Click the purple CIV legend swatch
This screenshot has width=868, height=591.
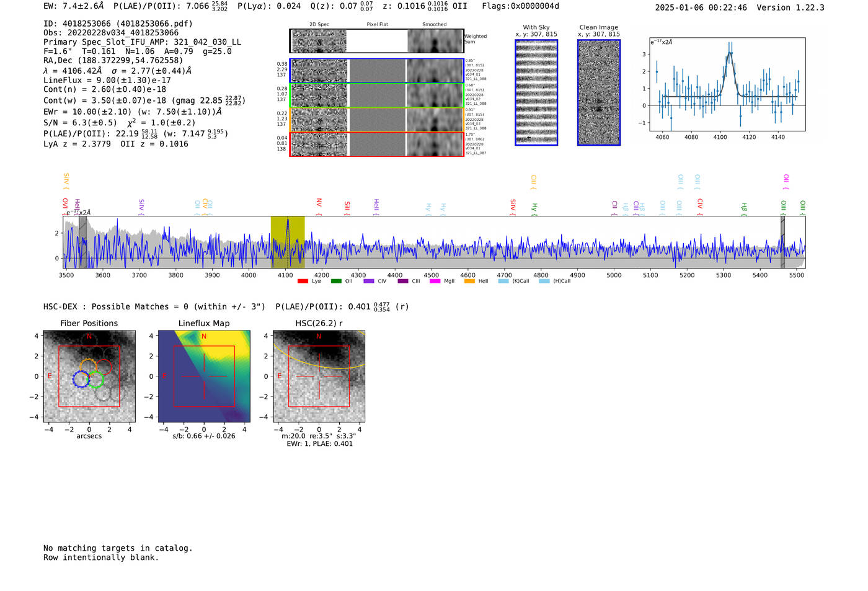(369, 281)
